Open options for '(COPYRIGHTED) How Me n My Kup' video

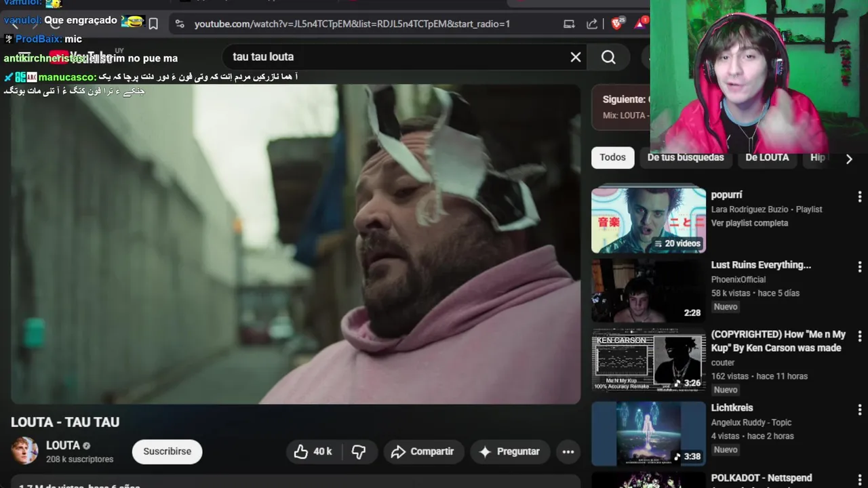point(859,335)
